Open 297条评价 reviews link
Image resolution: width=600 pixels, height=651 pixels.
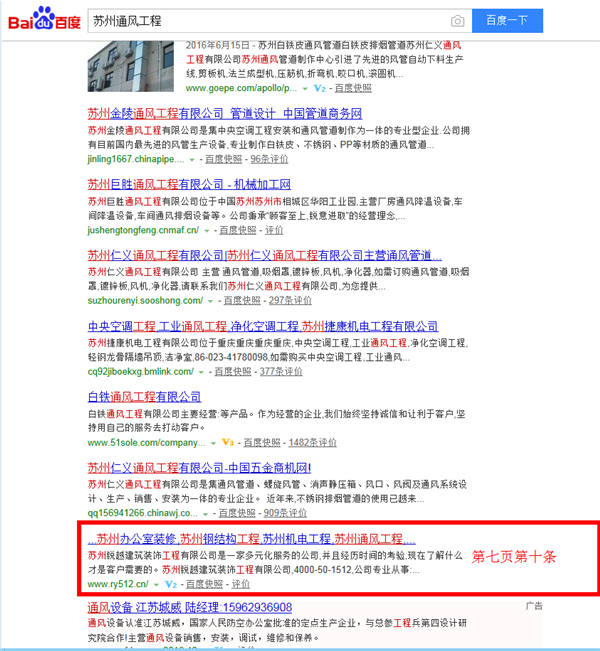point(290,301)
